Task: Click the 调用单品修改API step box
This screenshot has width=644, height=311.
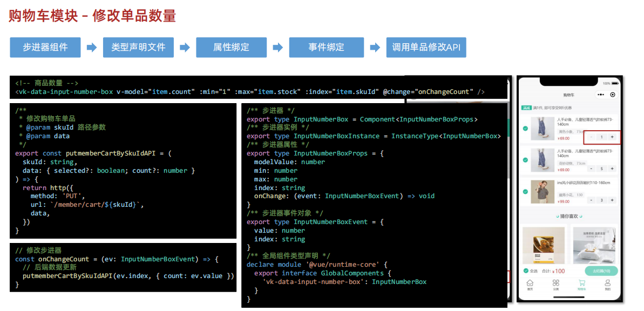Action: [426, 48]
